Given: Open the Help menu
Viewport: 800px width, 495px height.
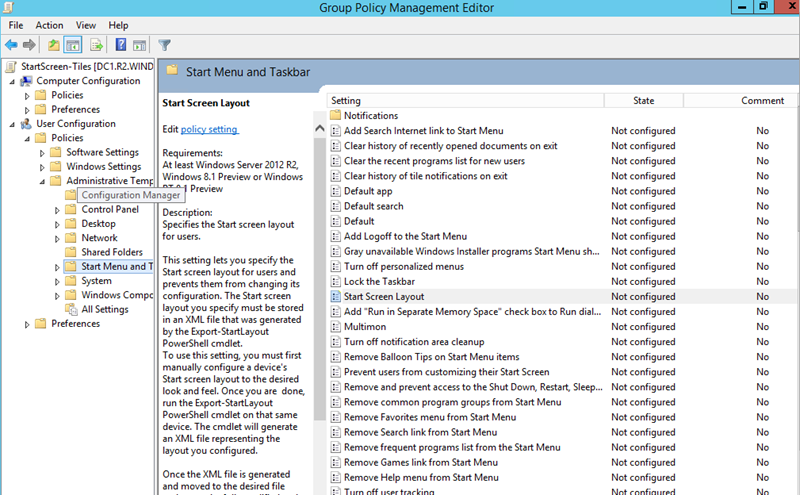Looking at the screenshot, I should coord(118,25).
